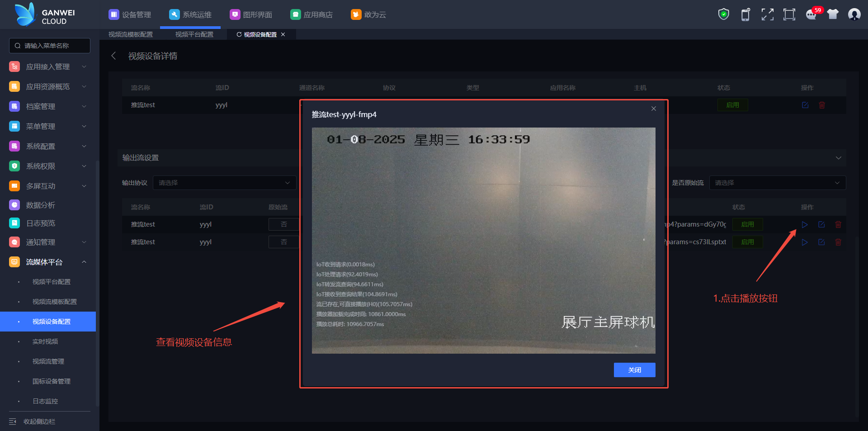
Task: Click the 应用资源概览 sidebar icon
Action: 14,86
